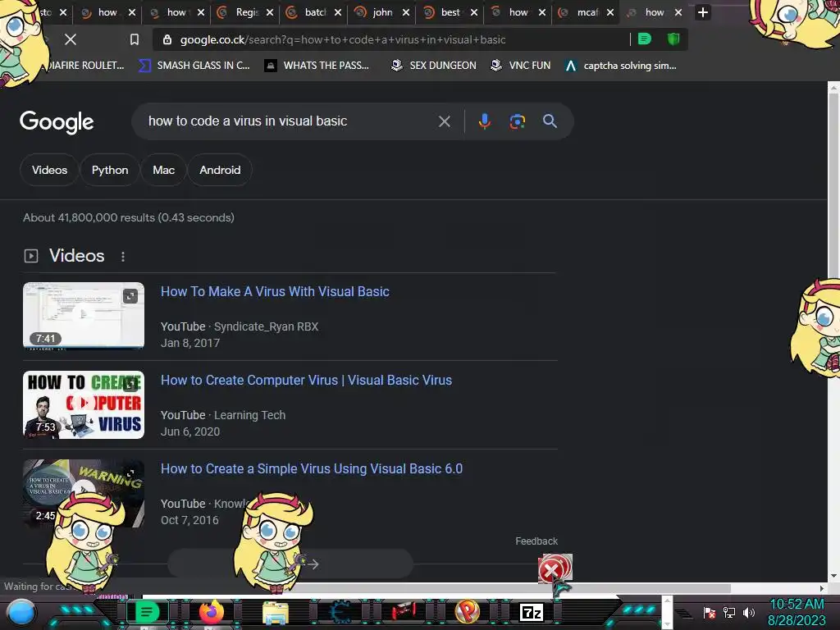840x630 pixels.
Task: Start voice search with the microphone icon
Action: [x=484, y=121]
